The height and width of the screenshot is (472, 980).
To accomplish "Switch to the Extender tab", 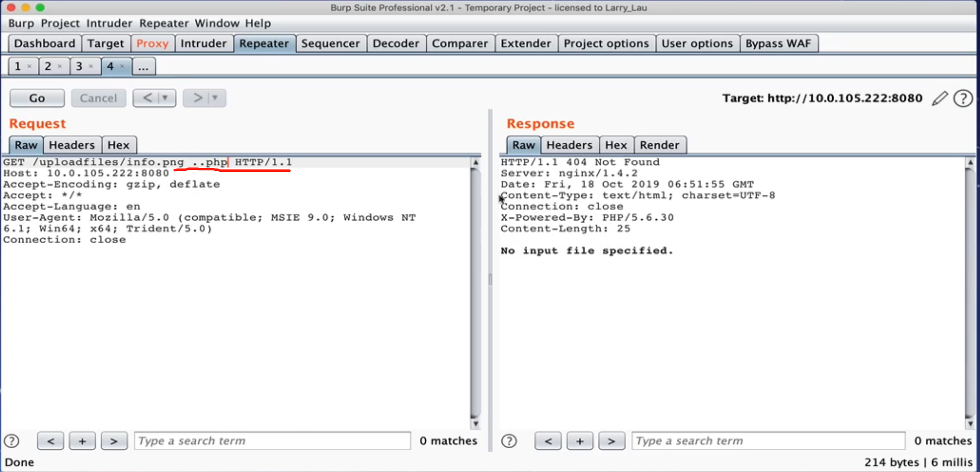I will (x=526, y=44).
